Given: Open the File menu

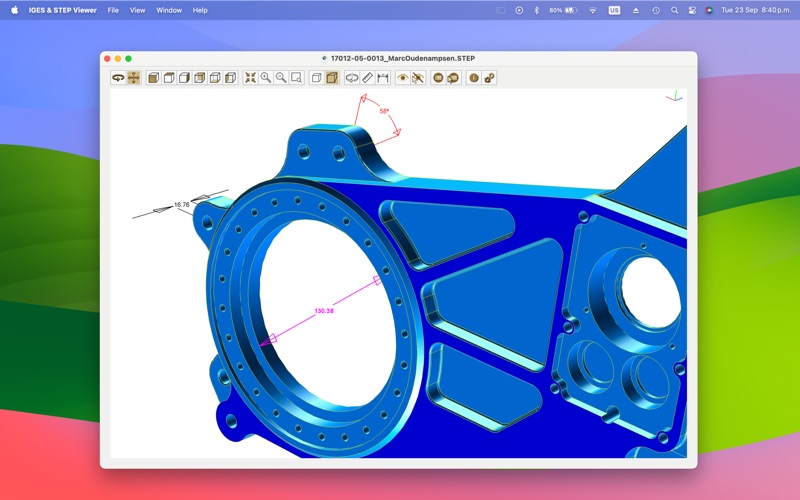Looking at the screenshot, I should [113, 10].
